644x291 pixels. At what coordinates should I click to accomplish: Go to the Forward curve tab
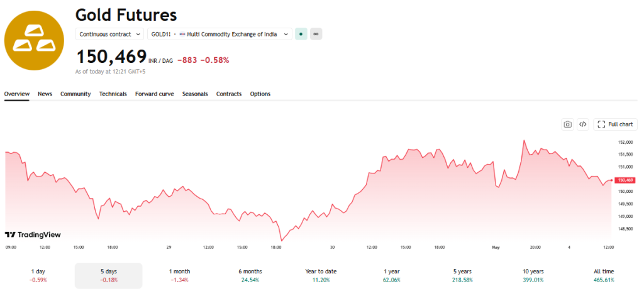click(155, 94)
